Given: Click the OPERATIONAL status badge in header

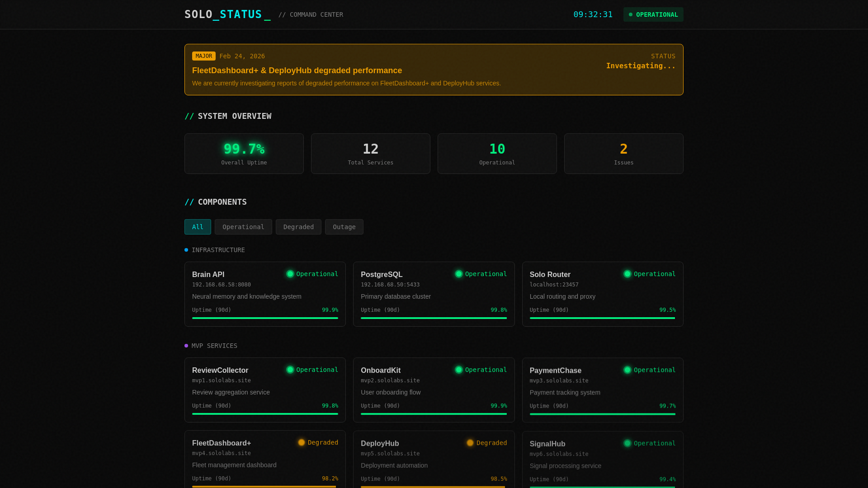Looking at the screenshot, I should click(x=653, y=14).
